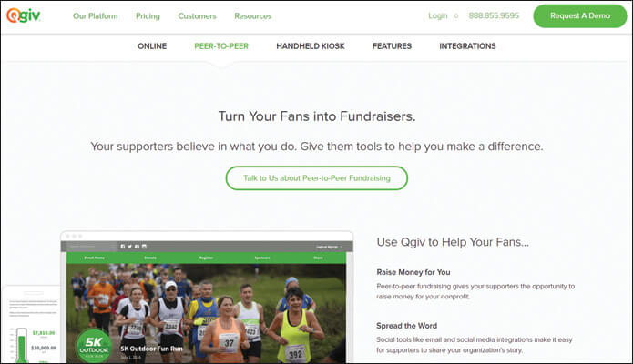The height and width of the screenshot is (364, 633).
Task: Open the Our Platform menu
Action: click(96, 16)
